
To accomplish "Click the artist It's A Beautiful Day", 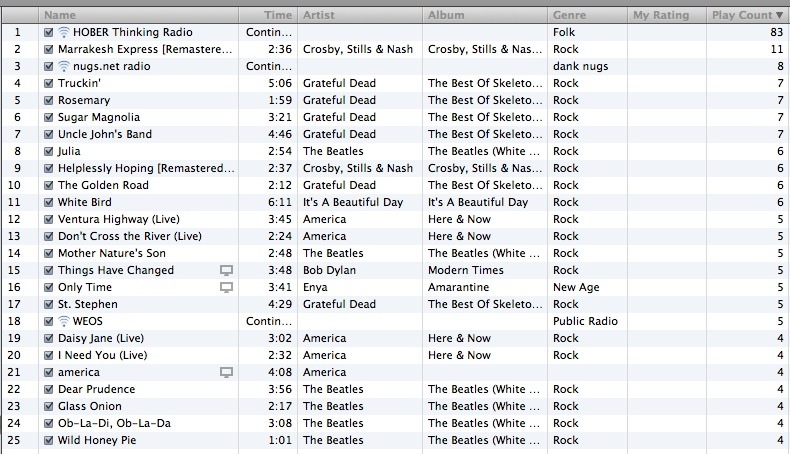I will click(353, 202).
